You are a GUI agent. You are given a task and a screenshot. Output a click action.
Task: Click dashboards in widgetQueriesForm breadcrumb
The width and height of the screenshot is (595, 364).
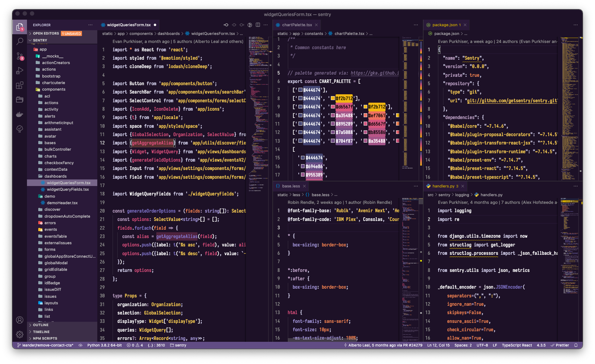pos(169,33)
